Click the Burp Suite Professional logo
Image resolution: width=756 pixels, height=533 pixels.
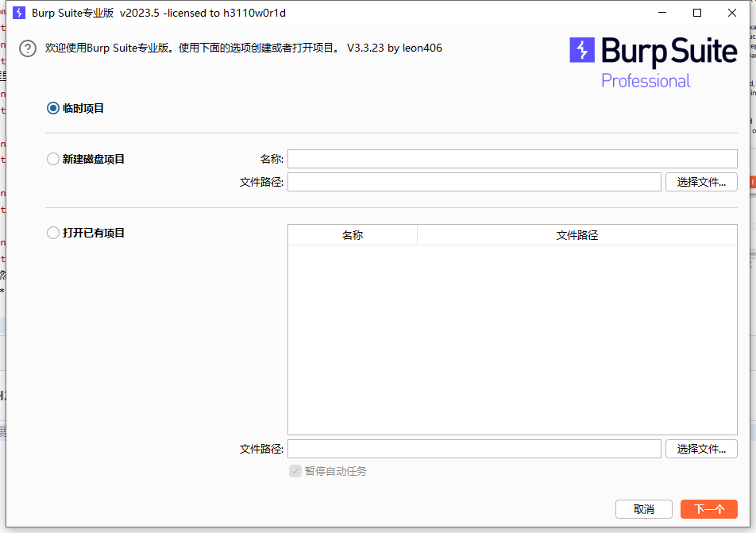pos(654,63)
